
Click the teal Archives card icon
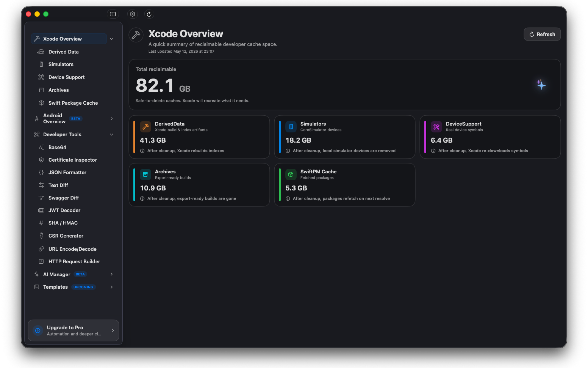point(146,175)
